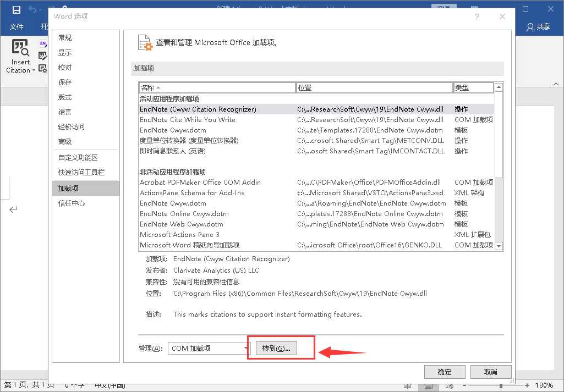The image size is (564, 392).
Task: Open the 快速访问工具栏 category
Action: point(86,173)
